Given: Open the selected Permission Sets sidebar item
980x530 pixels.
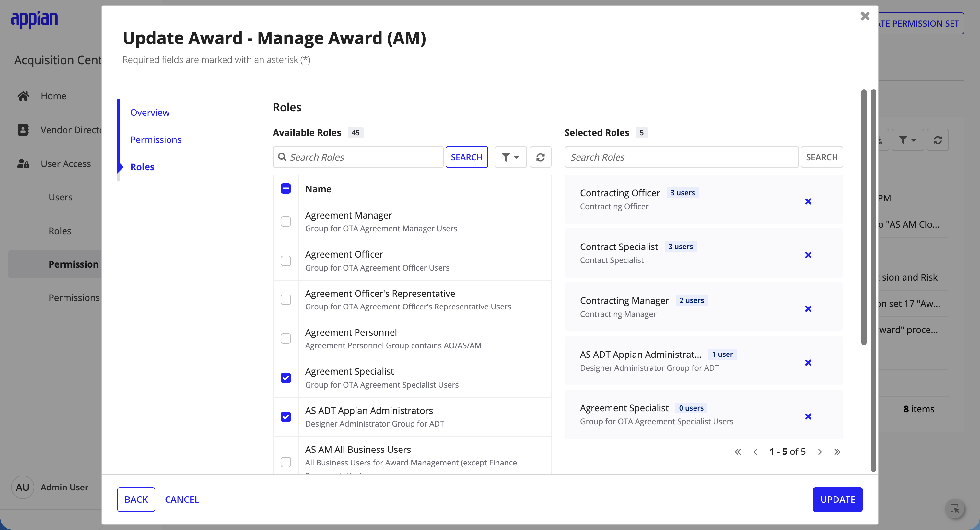Looking at the screenshot, I should pos(55,264).
